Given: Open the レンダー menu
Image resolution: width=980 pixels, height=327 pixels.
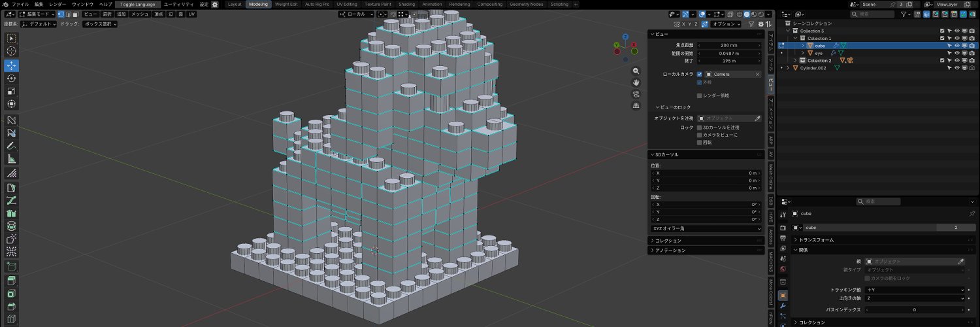Looking at the screenshot, I should click(57, 4).
